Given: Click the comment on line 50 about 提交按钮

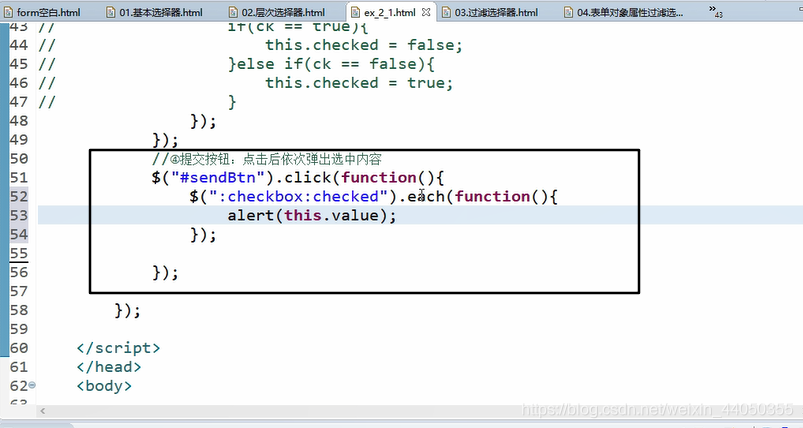Looking at the screenshot, I should coord(267,159).
